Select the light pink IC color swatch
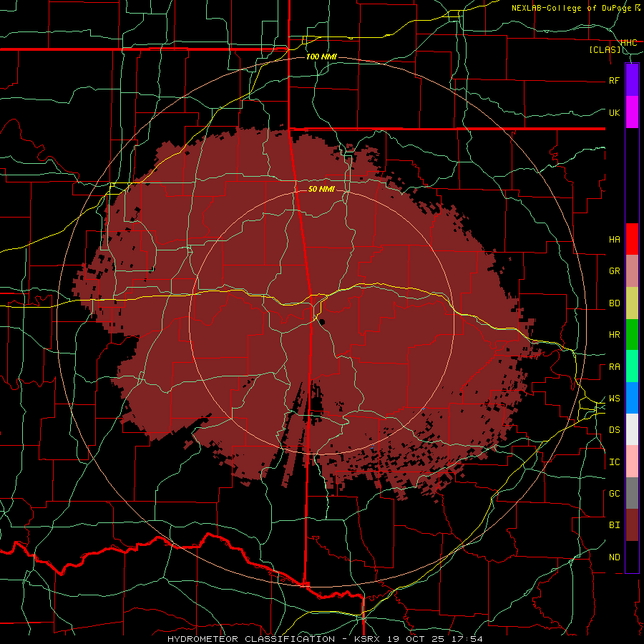 pyautogui.click(x=632, y=462)
